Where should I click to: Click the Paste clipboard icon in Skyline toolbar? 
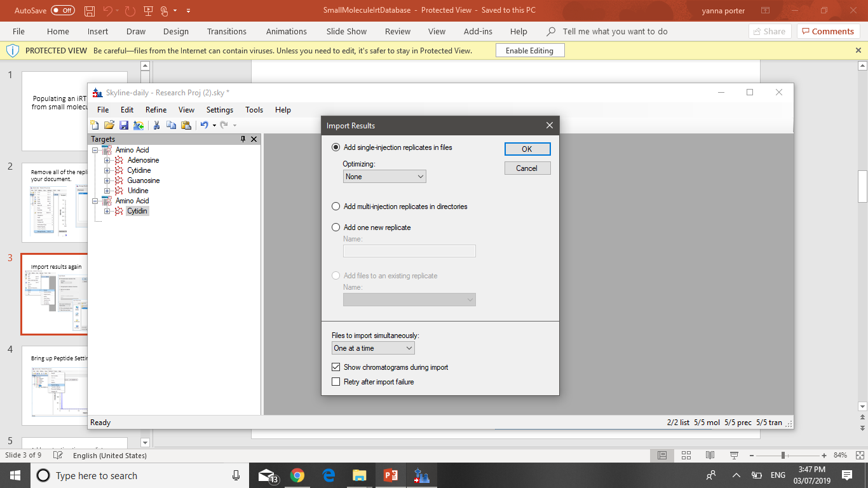point(186,125)
